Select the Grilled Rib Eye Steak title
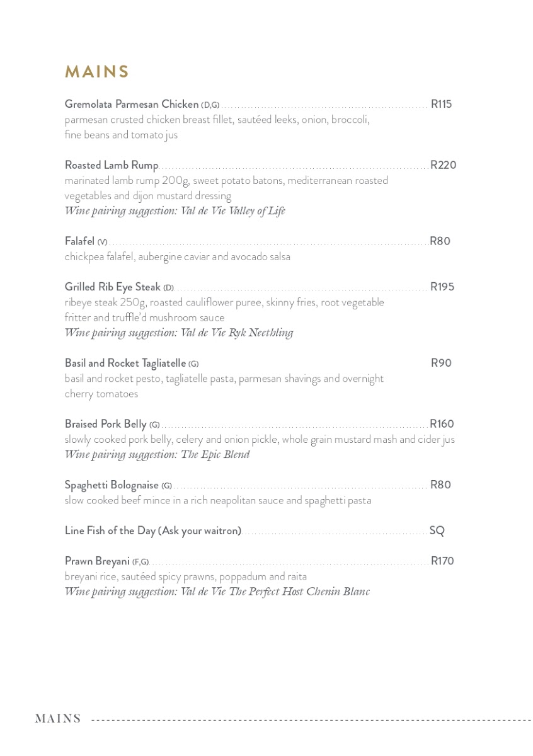 click(113, 287)
